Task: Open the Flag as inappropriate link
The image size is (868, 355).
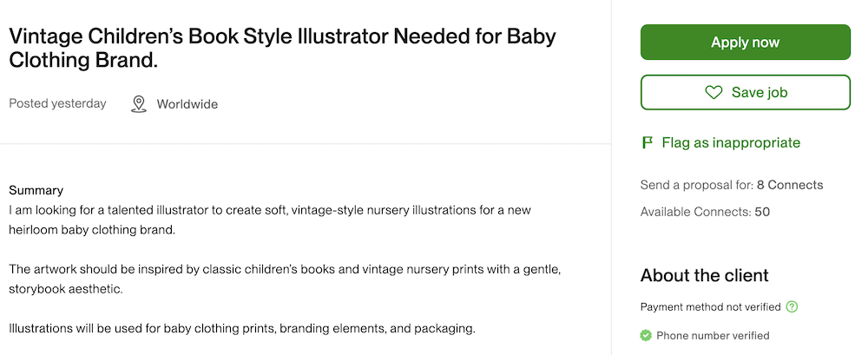Action: [730, 142]
